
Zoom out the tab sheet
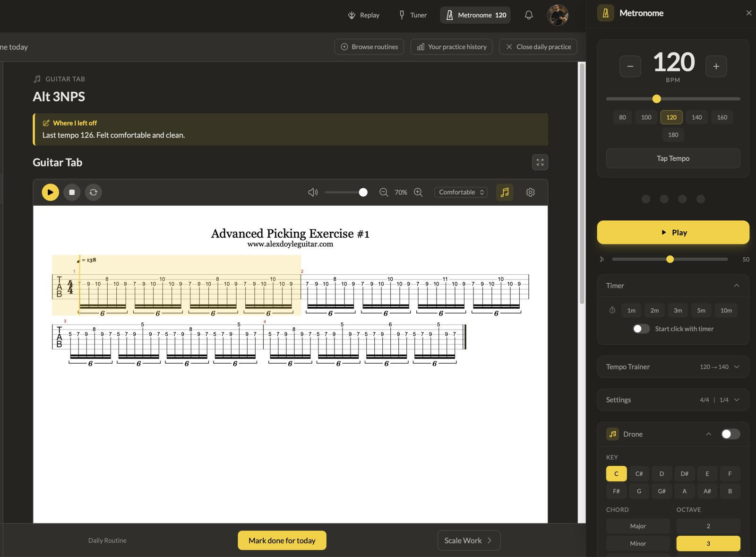[x=384, y=192]
